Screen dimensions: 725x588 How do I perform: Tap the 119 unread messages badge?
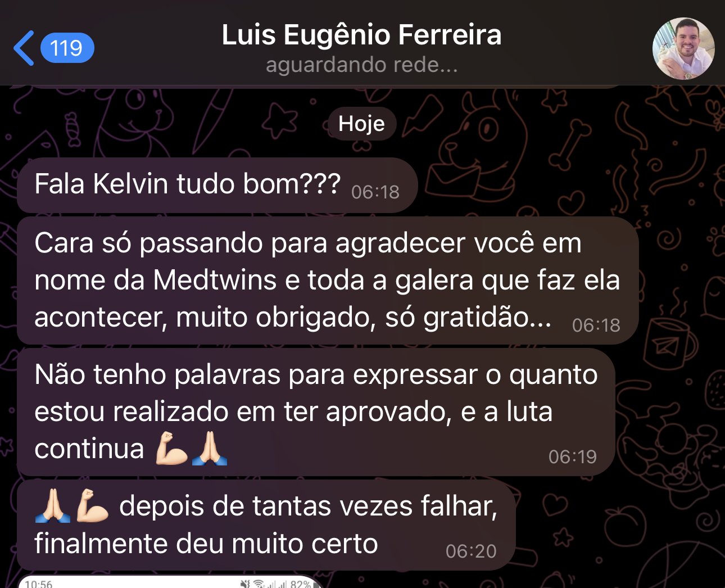pos(67,48)
